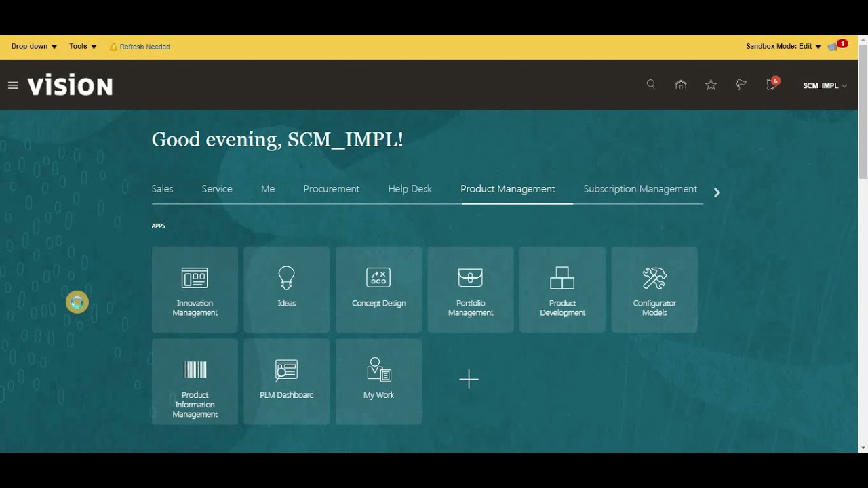Click the vertical scrollbar thumb
868x488 pixels.
863,112
